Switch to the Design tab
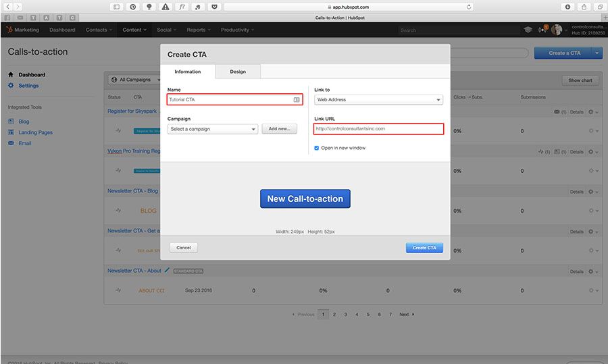 click(x=238, y=72)
